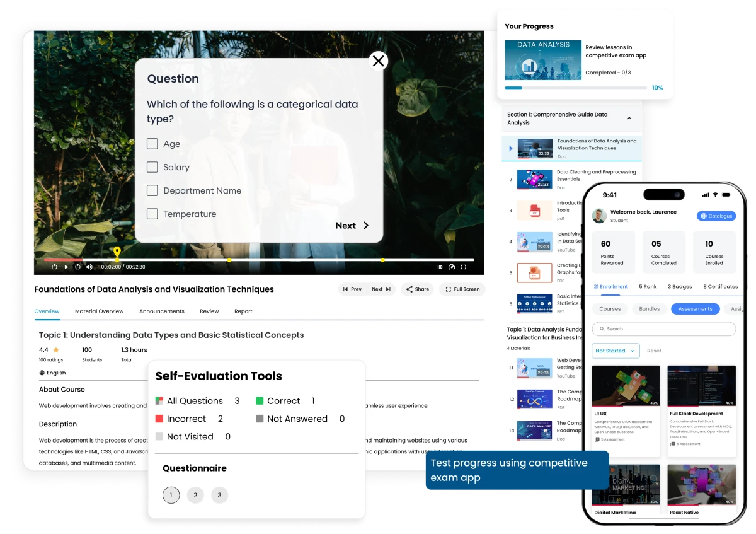756x534 pixels.
Task: Click the rewind icon in video player
Action: 54,267
